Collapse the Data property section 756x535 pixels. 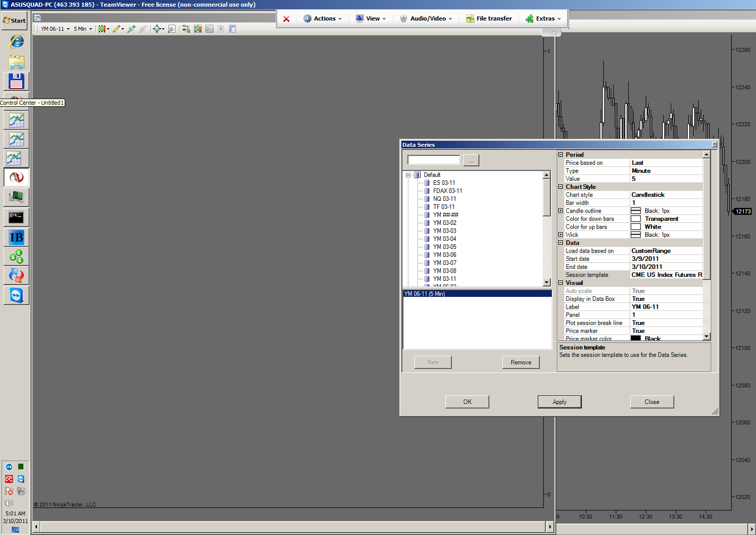coord(560,243)
